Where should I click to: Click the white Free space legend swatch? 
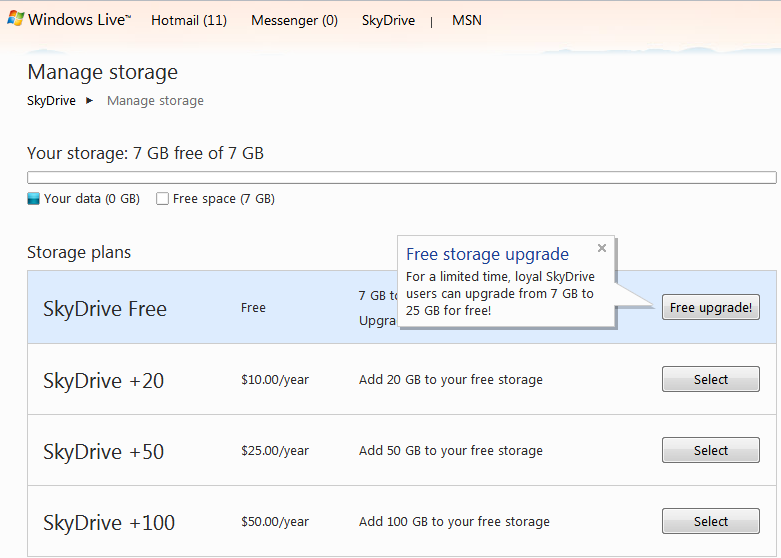click(x=162, y=199)
